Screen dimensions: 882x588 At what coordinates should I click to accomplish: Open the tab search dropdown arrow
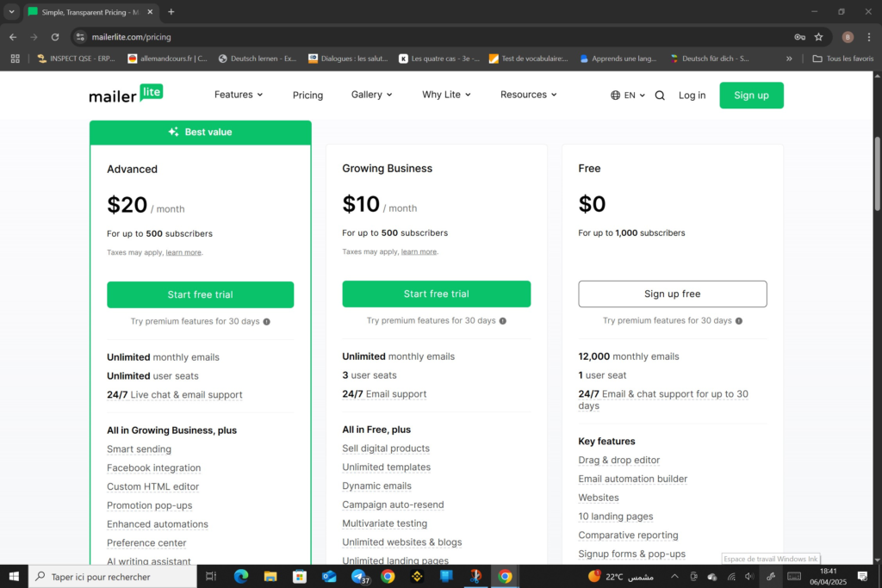coord(11,12)
